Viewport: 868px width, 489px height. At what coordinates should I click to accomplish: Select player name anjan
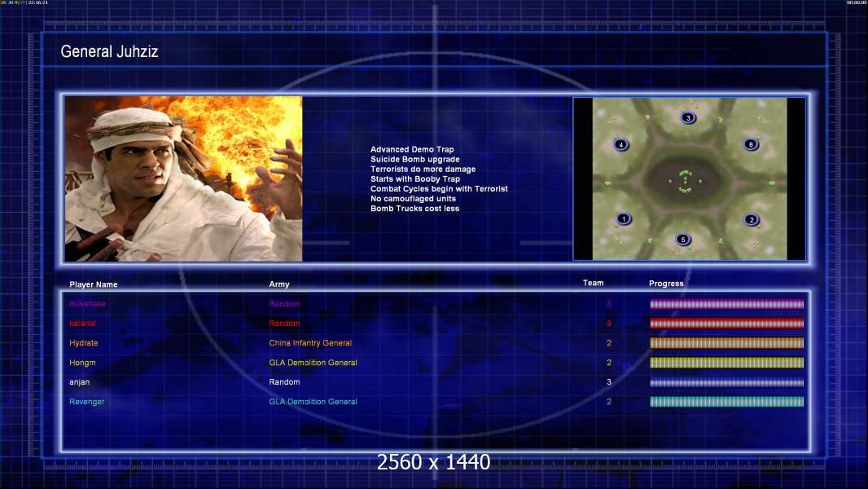pyautogui.click(x=79, y=382)
